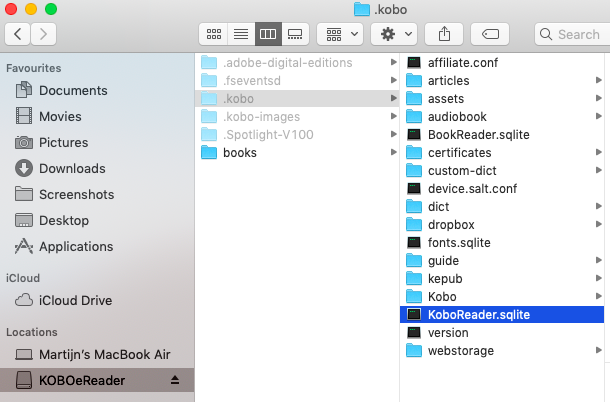The height and width of the screenshot is (402, 610).
Task: Select the certificates folder
Action: (x=502, y=153)
